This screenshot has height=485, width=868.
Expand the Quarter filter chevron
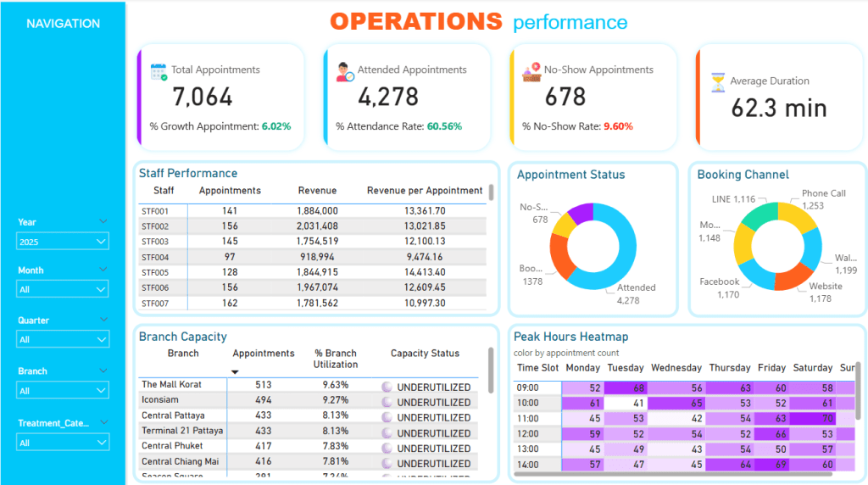coord(103,320)
